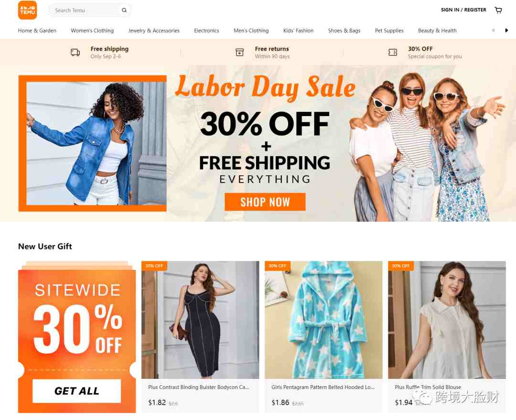Open the black bodycon dress product image
The height and width of the screenshot is (420, 516).
click(x=200, y=320)
